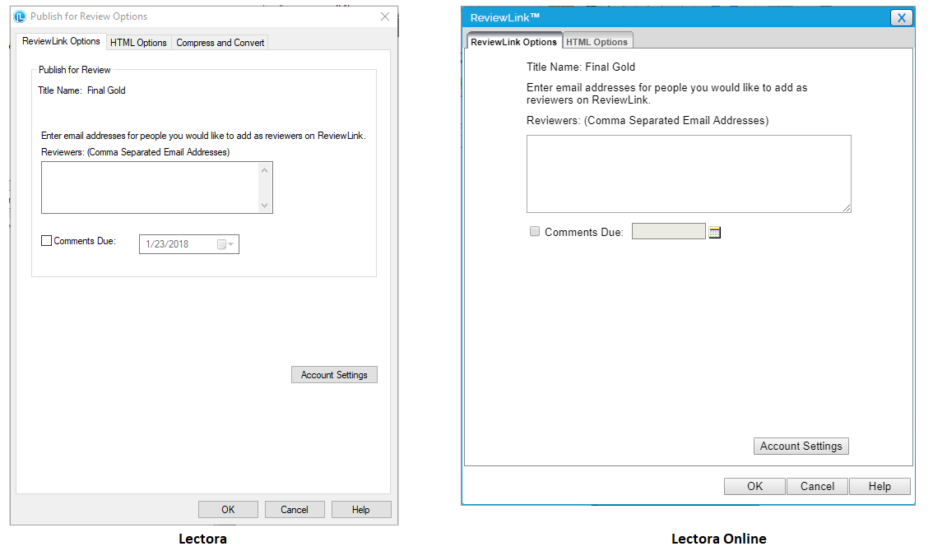Open the Compress and Convert tab
The height and width of the screenshot is (560, 933).
click(x=220, y=43)
